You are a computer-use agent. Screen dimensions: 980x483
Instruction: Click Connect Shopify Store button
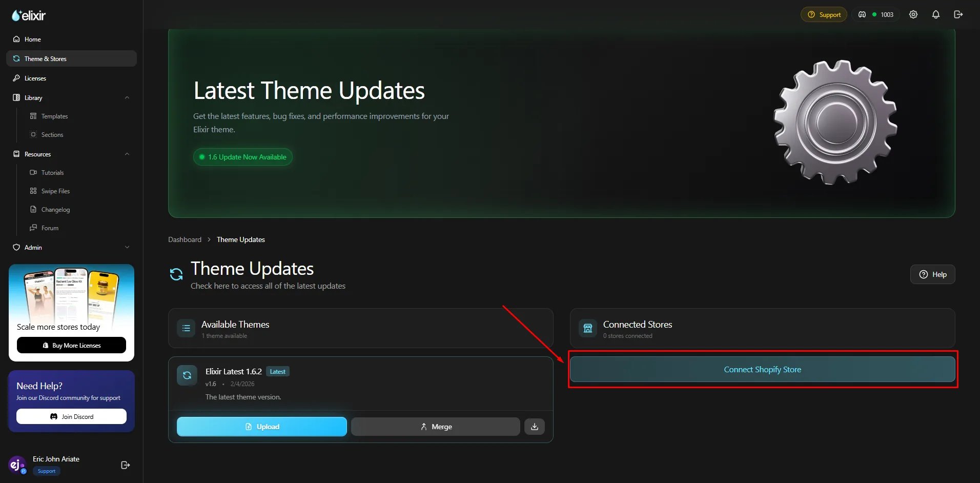tap(763, 369)
